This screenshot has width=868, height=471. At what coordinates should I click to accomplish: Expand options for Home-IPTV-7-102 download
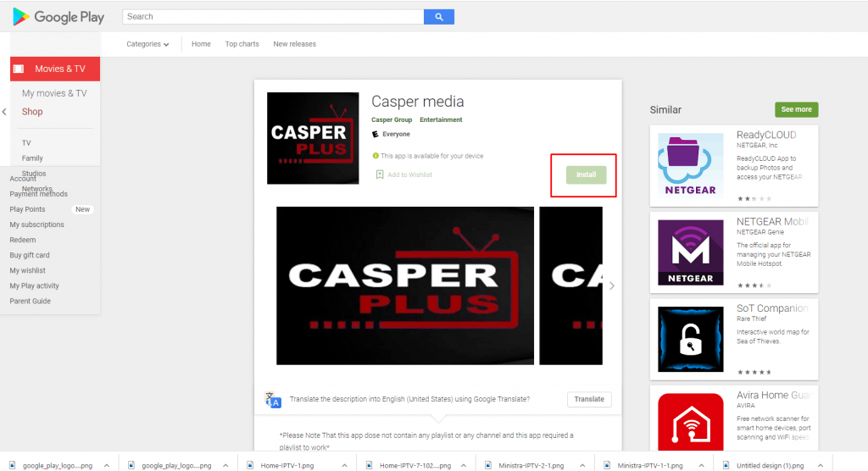[x=464, y=465]
